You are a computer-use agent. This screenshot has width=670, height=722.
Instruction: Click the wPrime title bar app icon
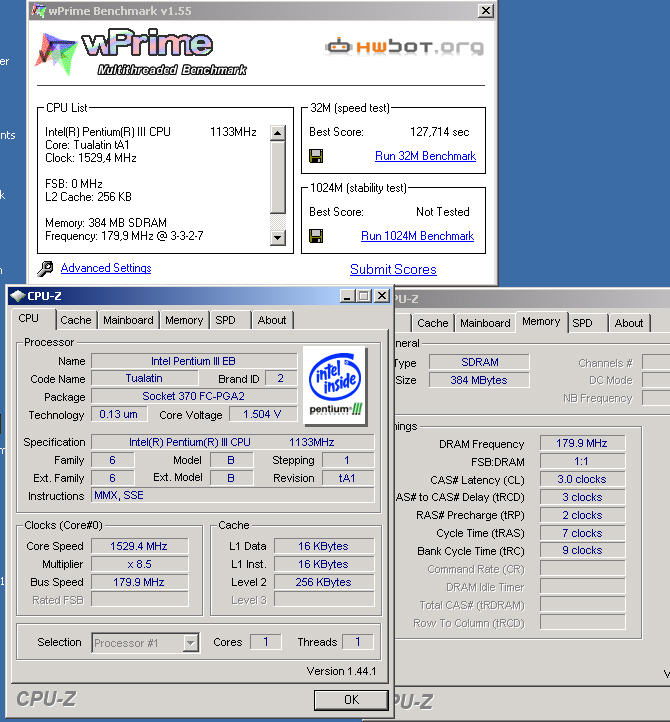(x=38, y=11)
